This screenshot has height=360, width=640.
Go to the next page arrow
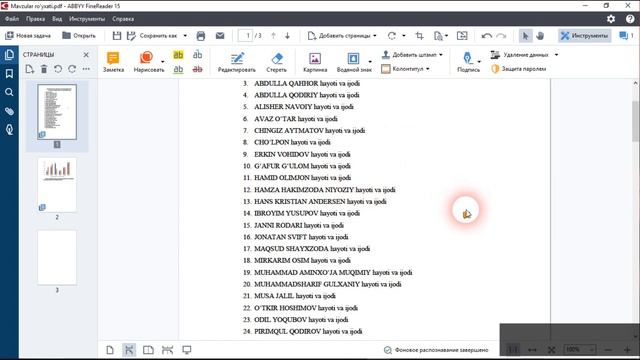[x=287, y=36]
